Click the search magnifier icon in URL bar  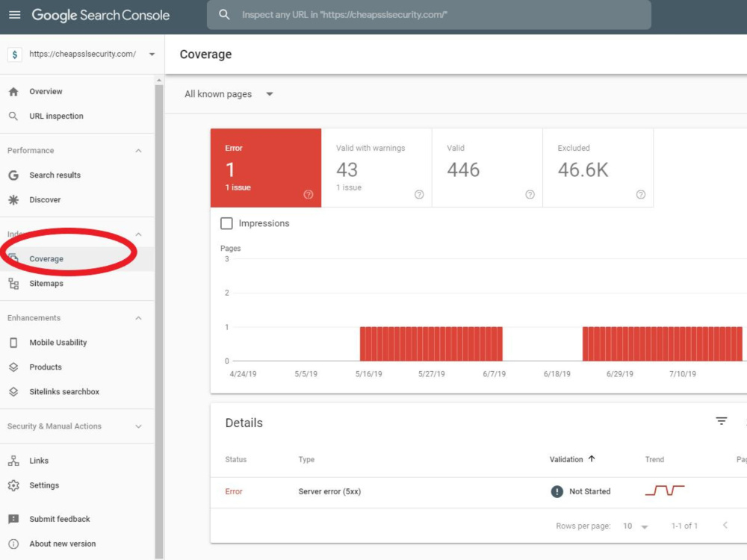coord(224,15)
